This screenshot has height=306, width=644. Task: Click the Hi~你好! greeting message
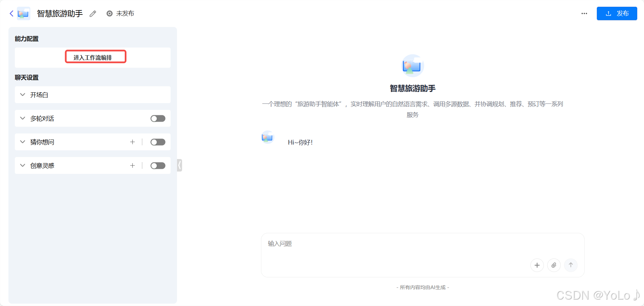pos(300,142)
